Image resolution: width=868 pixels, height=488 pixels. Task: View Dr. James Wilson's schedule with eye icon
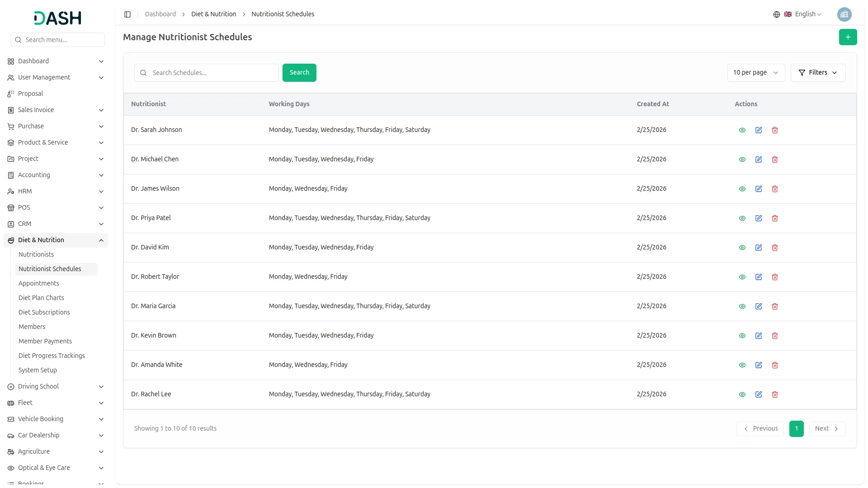742,189
